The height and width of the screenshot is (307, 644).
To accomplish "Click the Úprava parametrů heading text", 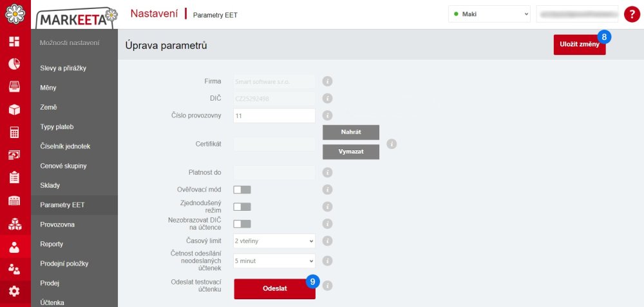I will click(166, 46).
